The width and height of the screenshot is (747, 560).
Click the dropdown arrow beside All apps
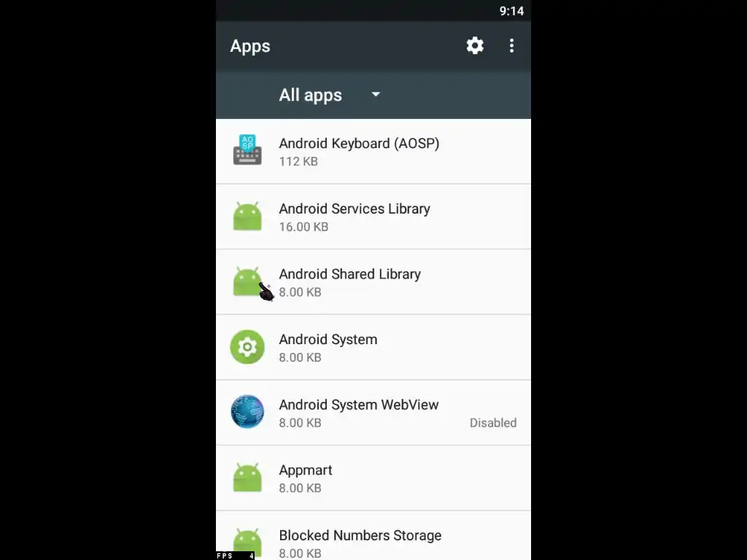[376, 94]
